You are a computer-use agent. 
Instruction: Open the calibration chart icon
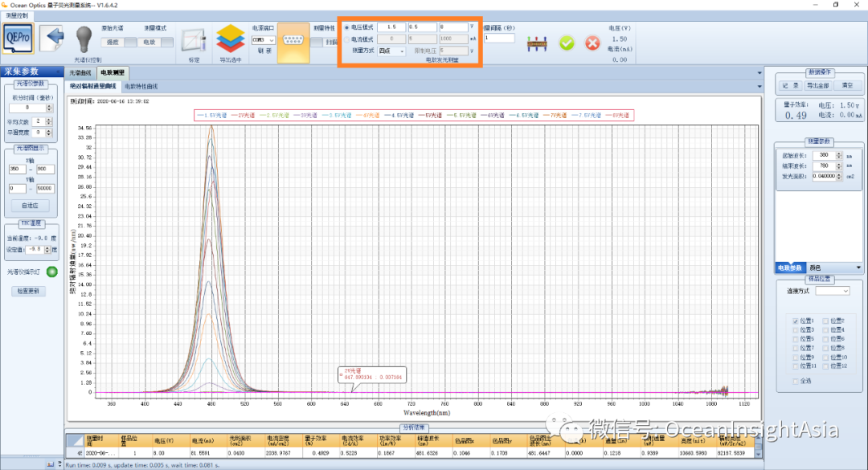point(194,41)
